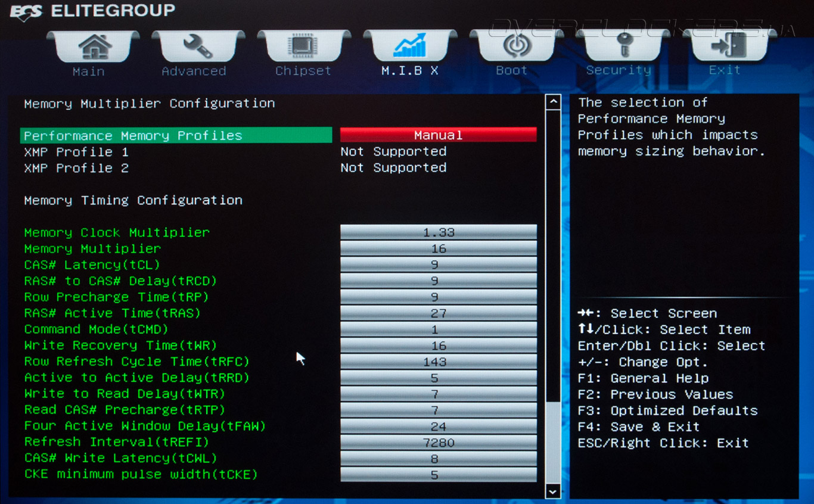Select the Chipset tab chip icon
The image size is (814, 504).
[303, 46]
